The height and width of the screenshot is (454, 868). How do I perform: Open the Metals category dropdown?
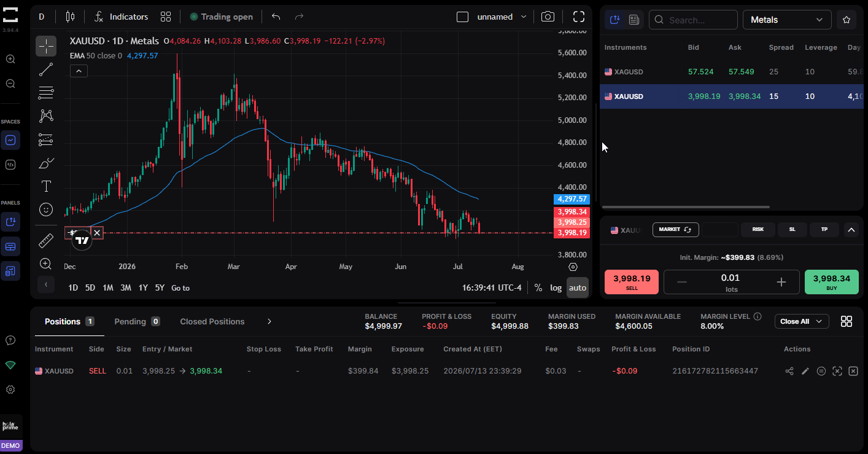[787, 20]
